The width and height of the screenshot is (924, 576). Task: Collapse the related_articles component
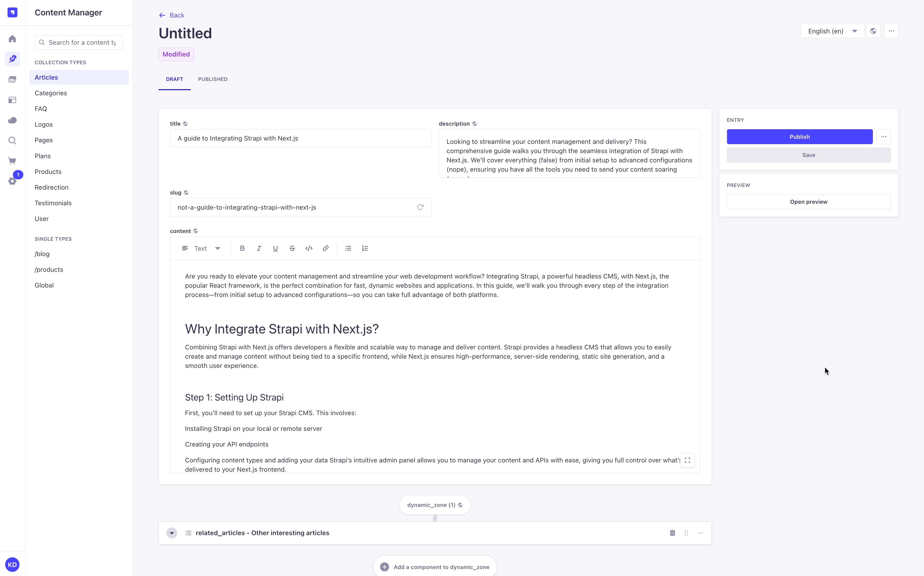[171, 533]
